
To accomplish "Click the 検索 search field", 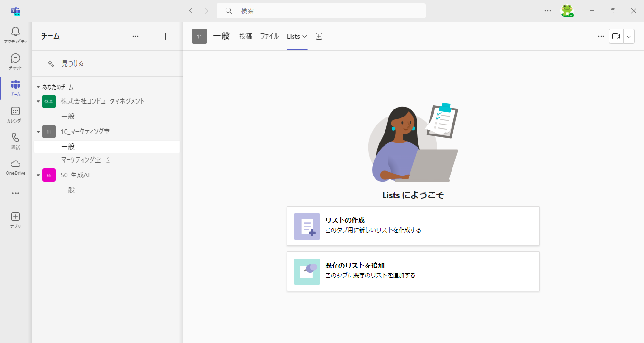I will coord(321,11).
